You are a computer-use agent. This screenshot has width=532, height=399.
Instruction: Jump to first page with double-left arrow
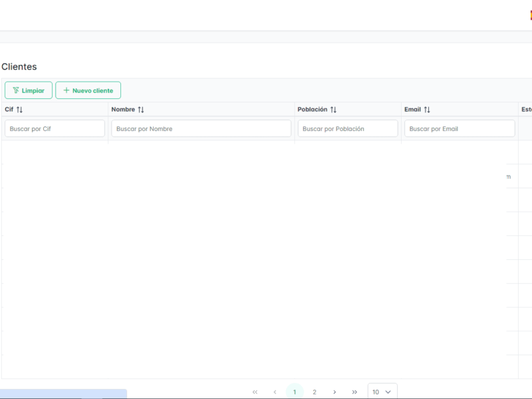point(255,392)
